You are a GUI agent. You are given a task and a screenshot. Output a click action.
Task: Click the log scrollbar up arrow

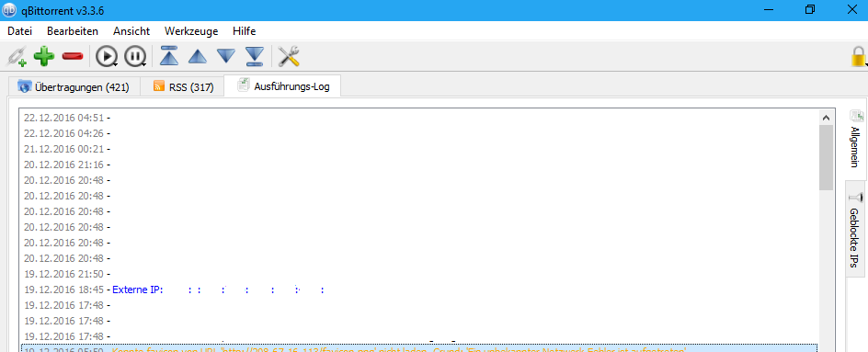click(x=826, y=118)
